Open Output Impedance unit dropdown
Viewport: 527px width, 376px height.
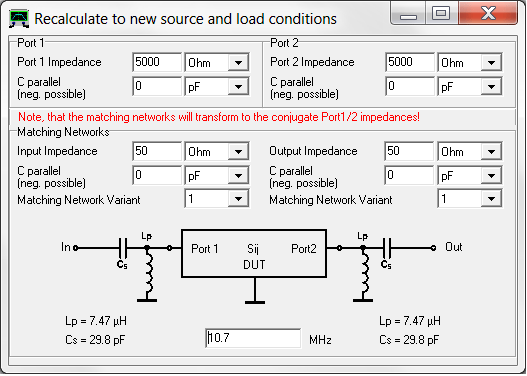(491, 152)
